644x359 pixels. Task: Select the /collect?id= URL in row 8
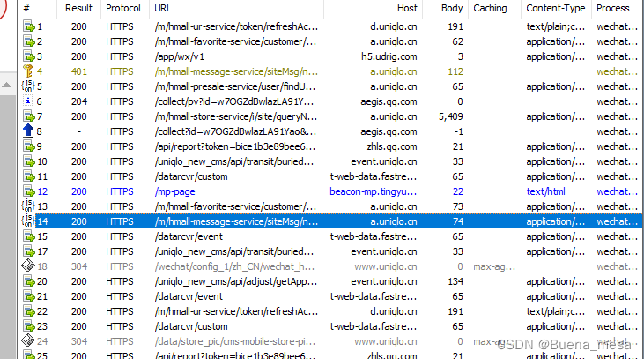click(235, 131)
